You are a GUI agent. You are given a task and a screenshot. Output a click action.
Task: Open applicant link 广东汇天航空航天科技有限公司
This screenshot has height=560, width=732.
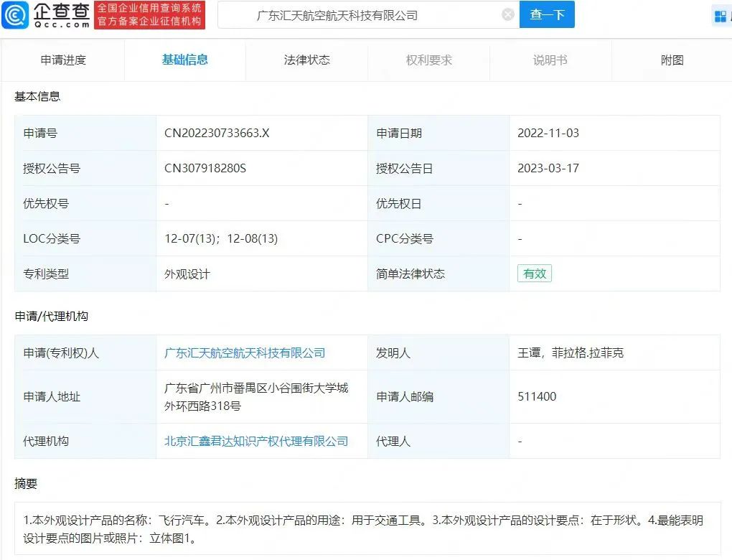[x=245, y=353]
